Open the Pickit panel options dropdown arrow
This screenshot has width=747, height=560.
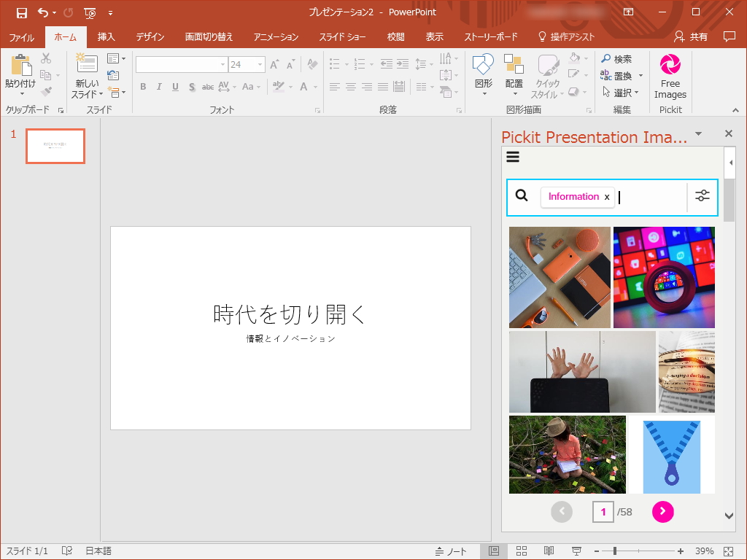tap(698, 135)
